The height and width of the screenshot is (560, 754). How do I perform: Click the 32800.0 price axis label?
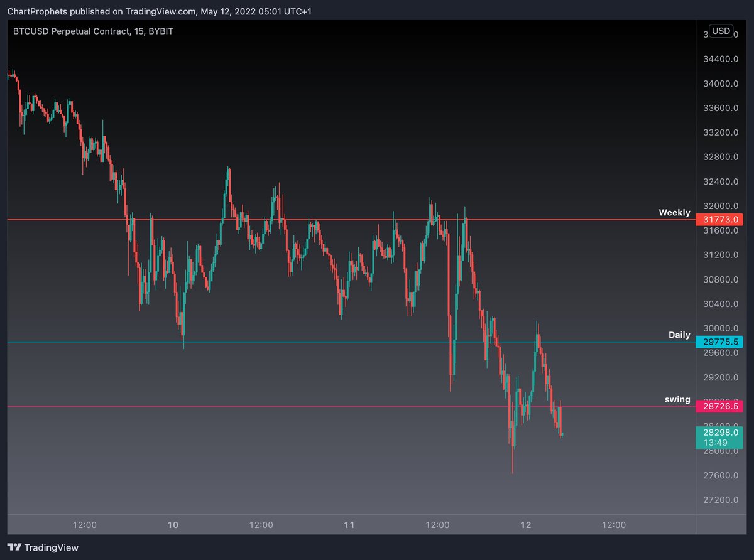(x=721, y=157)
